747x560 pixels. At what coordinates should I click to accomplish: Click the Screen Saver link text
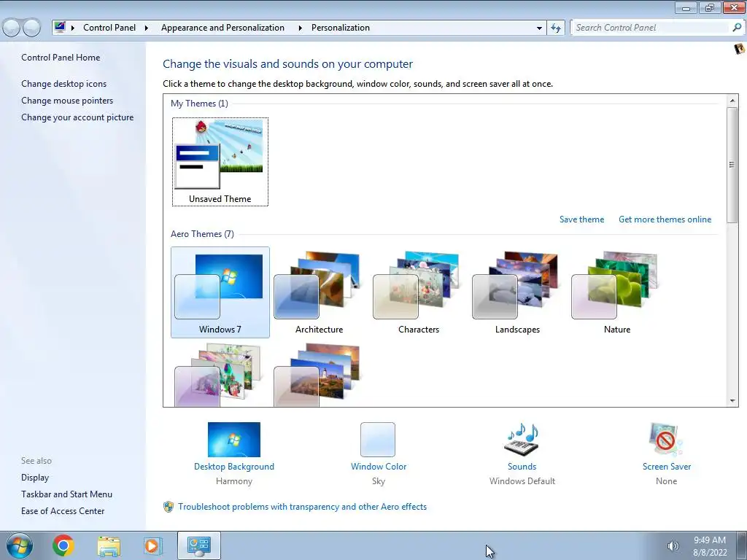click(667, 467)
